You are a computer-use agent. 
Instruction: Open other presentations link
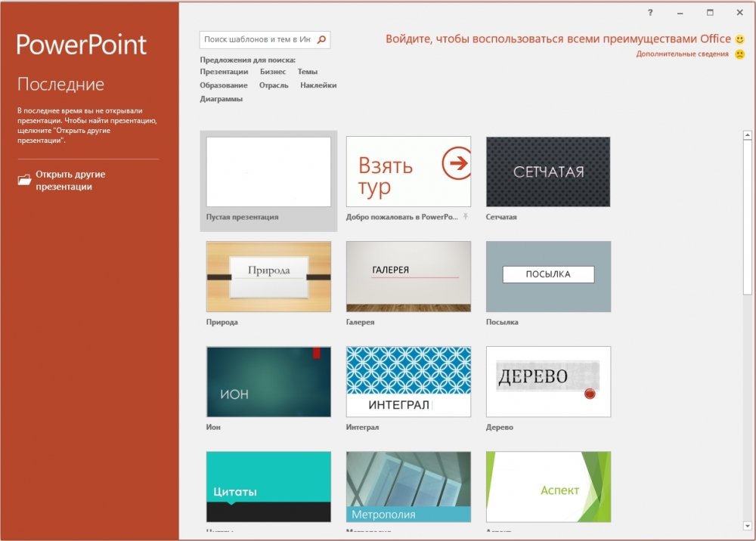(x=70, y=180)
